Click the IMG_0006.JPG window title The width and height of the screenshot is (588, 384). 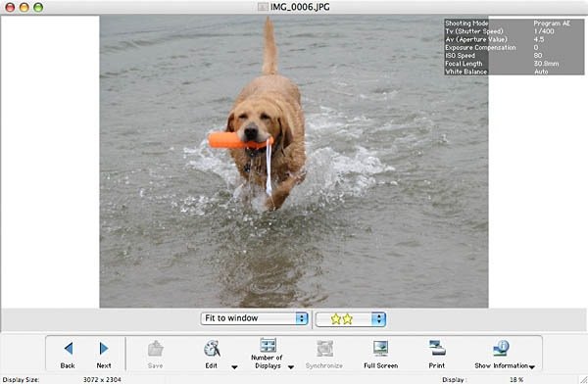(300, 7)
